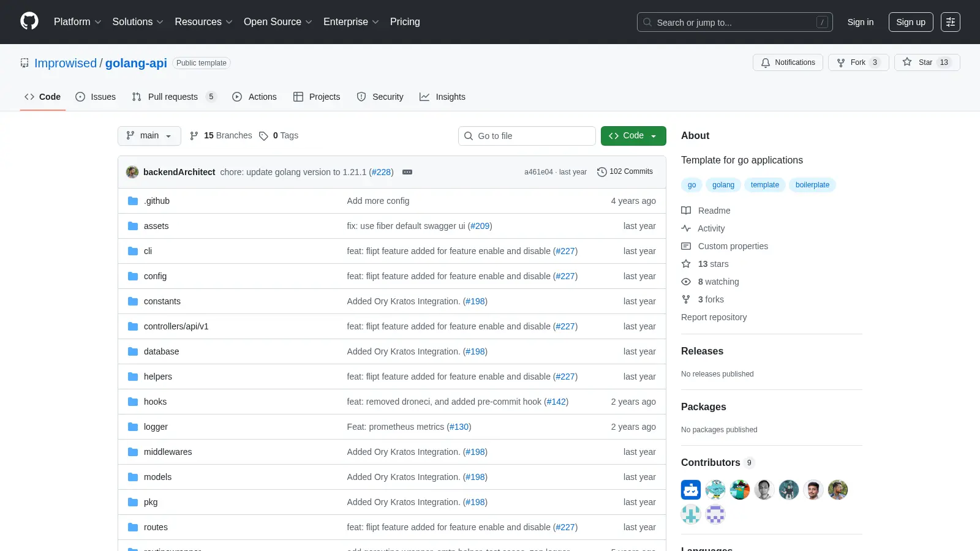Click the .github folder icon
The width and height of the screenshot is (980, 551).
(x=133, y=201)
